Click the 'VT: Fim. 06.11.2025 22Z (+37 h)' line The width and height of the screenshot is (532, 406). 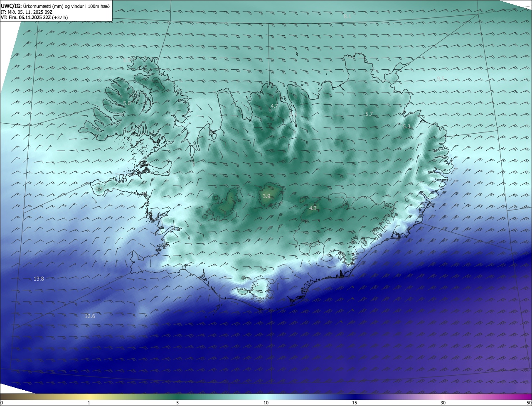(x=34, y=17)
